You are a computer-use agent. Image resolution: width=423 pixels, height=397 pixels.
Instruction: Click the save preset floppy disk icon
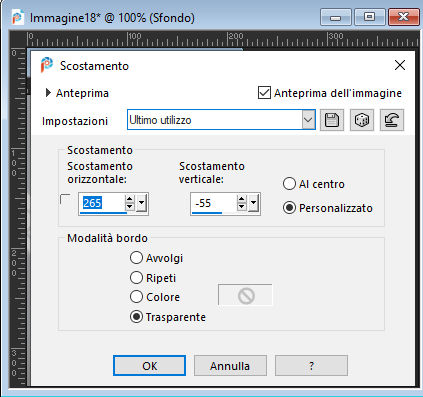pyautogui.click(x=332, y=120)
